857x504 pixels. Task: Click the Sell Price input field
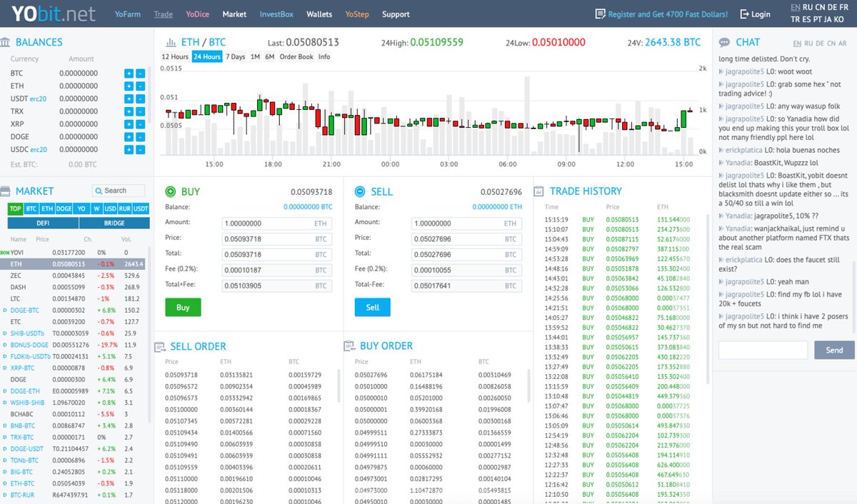[x=466, y=238]
